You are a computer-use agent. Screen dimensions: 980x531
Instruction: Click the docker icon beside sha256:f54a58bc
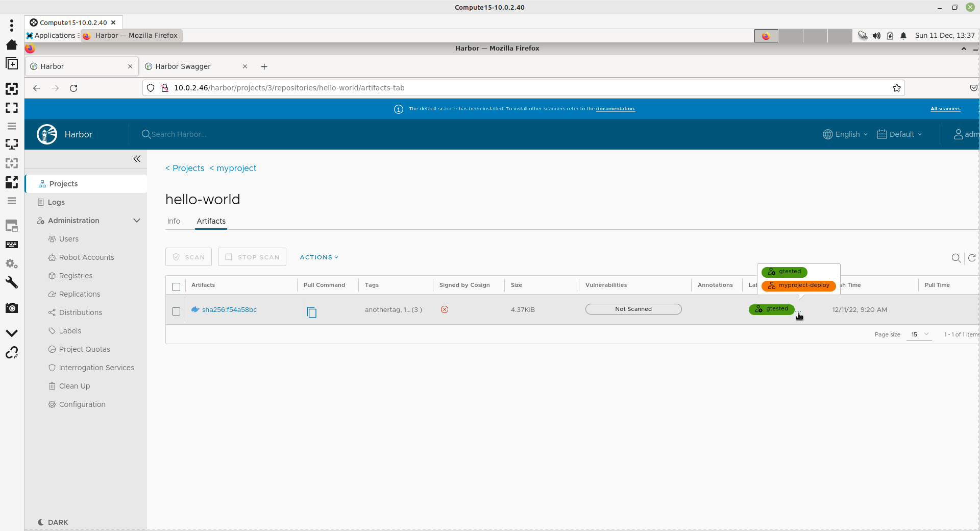point(195,309)
